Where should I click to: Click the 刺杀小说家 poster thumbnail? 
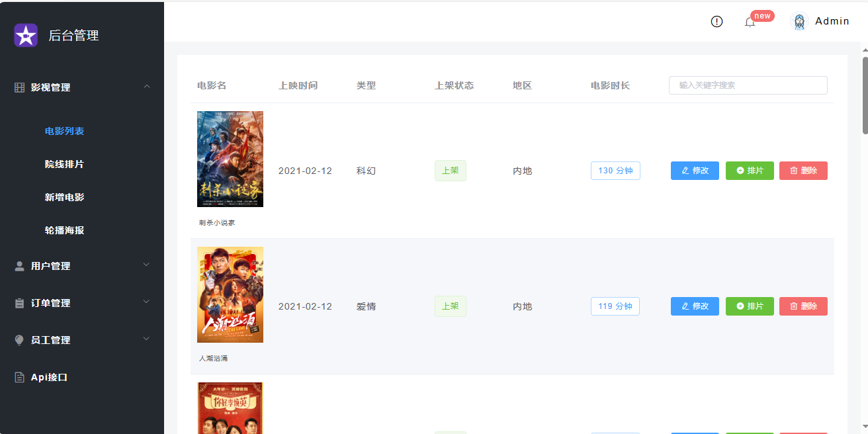(x=230, y=159)
